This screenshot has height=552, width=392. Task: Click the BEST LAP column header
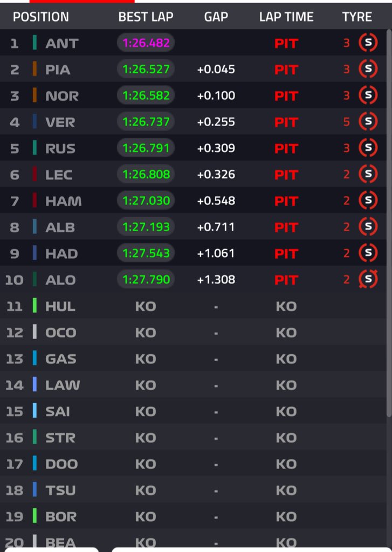coord(146,17)
